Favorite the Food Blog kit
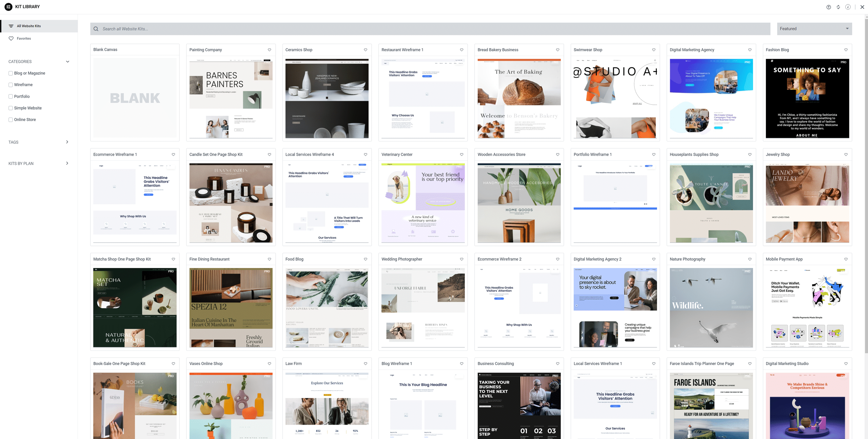The height and width of the screenshot is (439, 868). point(366,259)
